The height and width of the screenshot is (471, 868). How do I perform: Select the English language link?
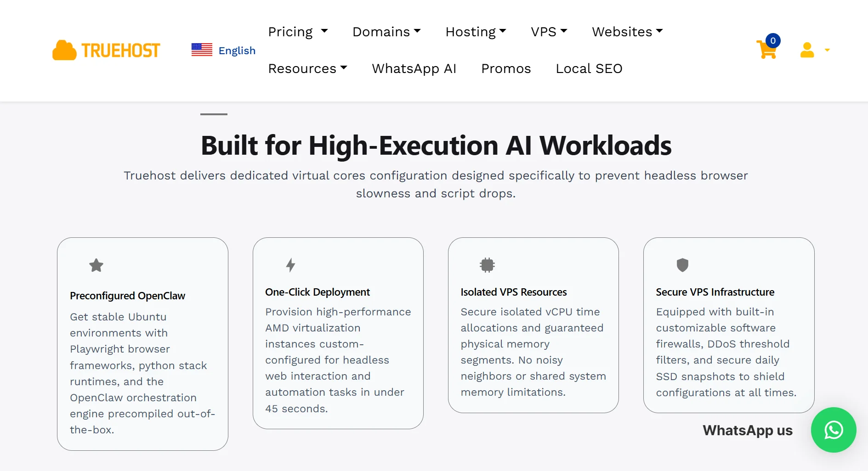click(237, 50)
